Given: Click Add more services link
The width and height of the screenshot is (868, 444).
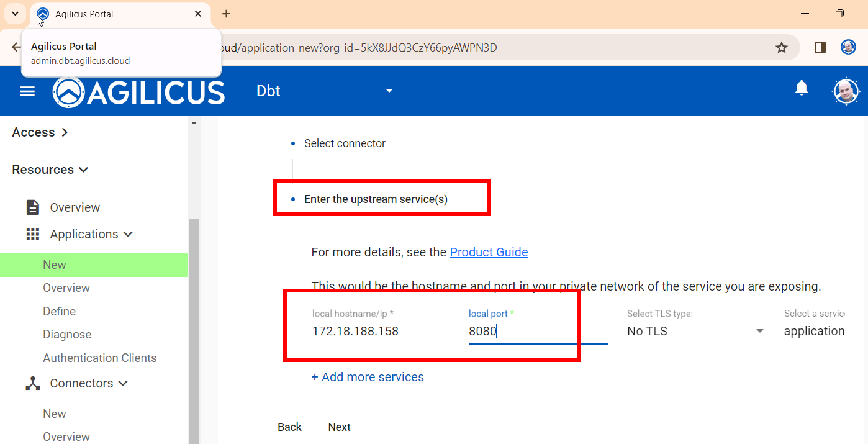Looking at the screenshot, I should coord(368,377).
